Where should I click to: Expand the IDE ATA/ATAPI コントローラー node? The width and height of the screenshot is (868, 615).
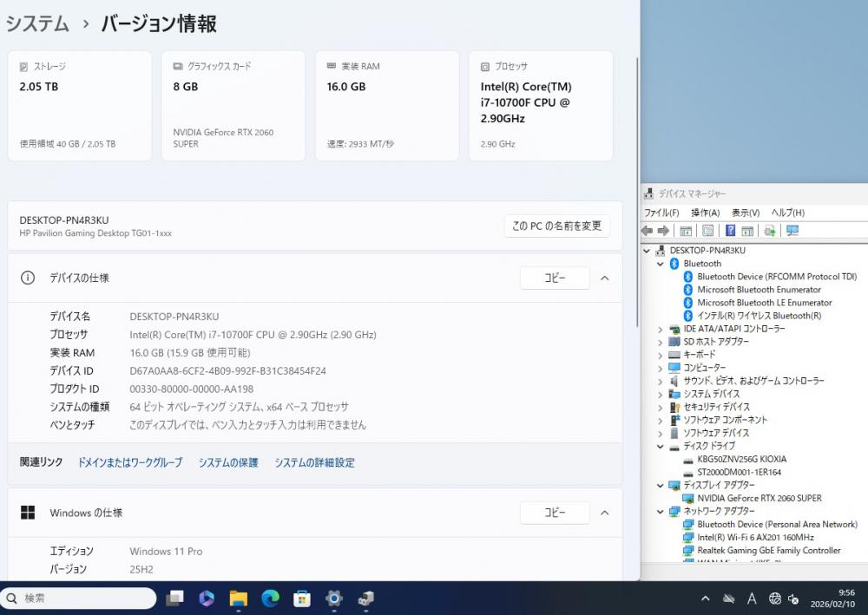(661, 330)
